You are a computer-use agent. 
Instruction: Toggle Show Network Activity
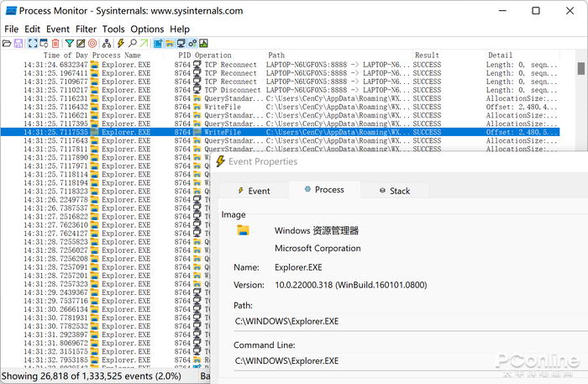click(x=181, y=43)
